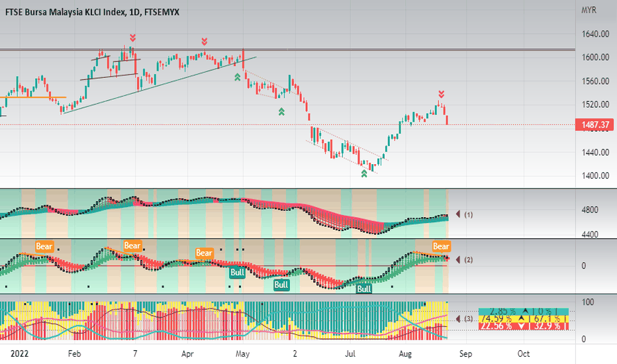Click the teal 2.85 % stats row
The image size is (617, 364).
524,311
